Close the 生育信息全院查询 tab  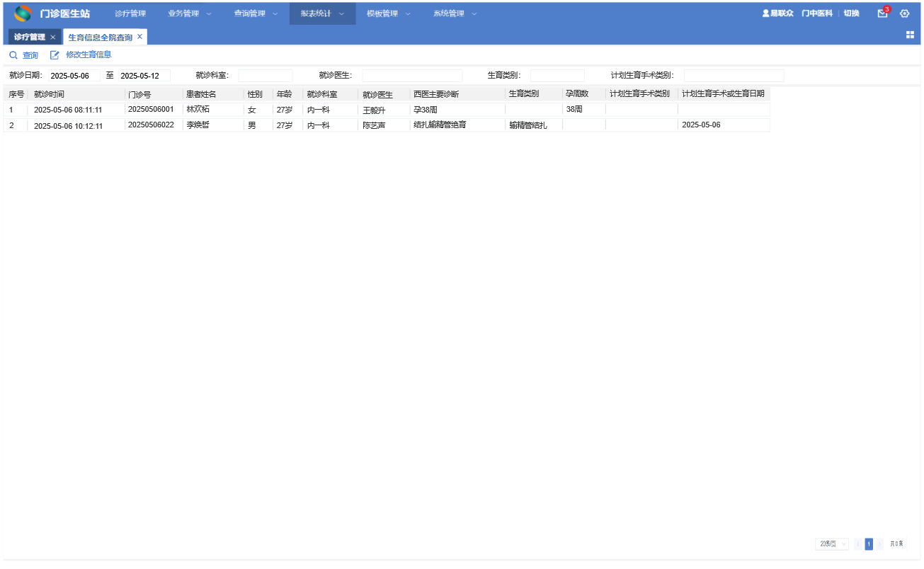pos(139,37)
